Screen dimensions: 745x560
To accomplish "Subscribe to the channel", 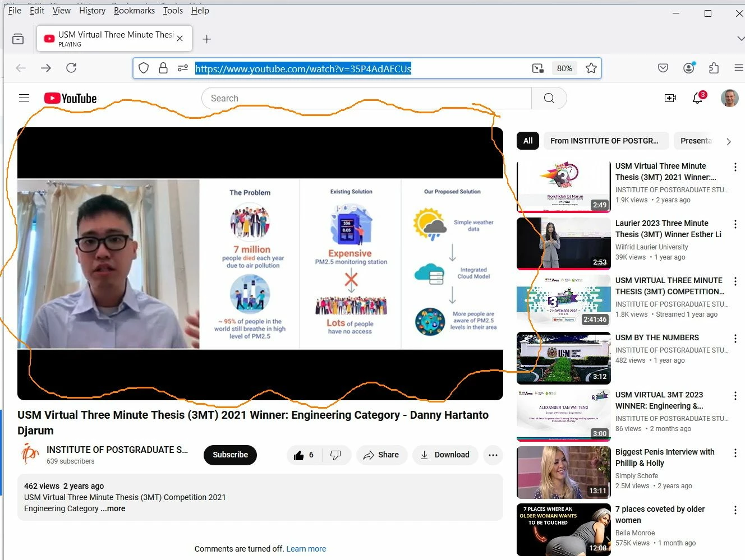I will [x=230, y=455].
